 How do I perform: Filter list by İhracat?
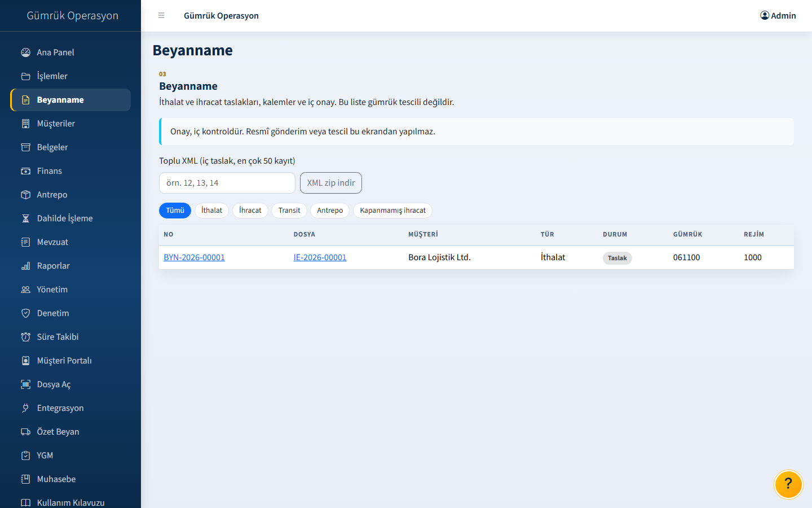(250, 211)
